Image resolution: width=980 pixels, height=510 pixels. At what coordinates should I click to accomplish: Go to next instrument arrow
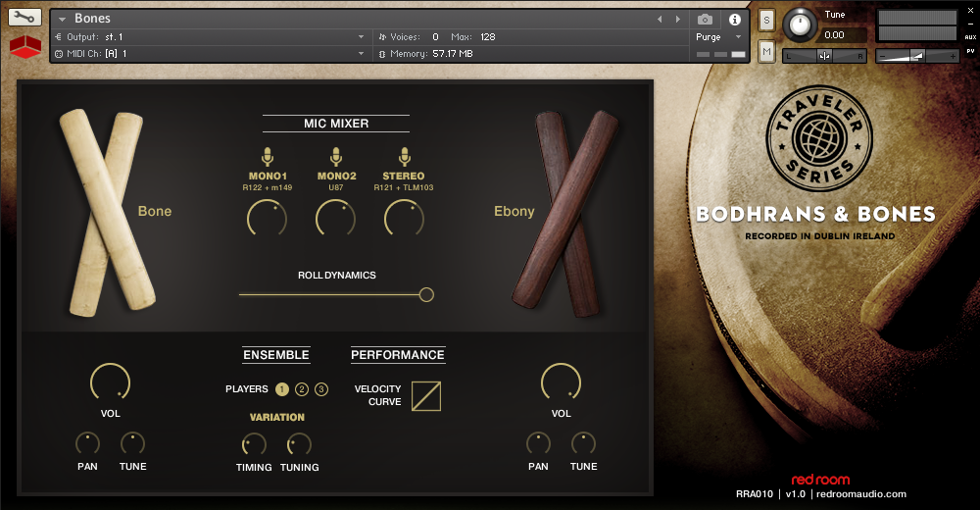pos(677,19)
